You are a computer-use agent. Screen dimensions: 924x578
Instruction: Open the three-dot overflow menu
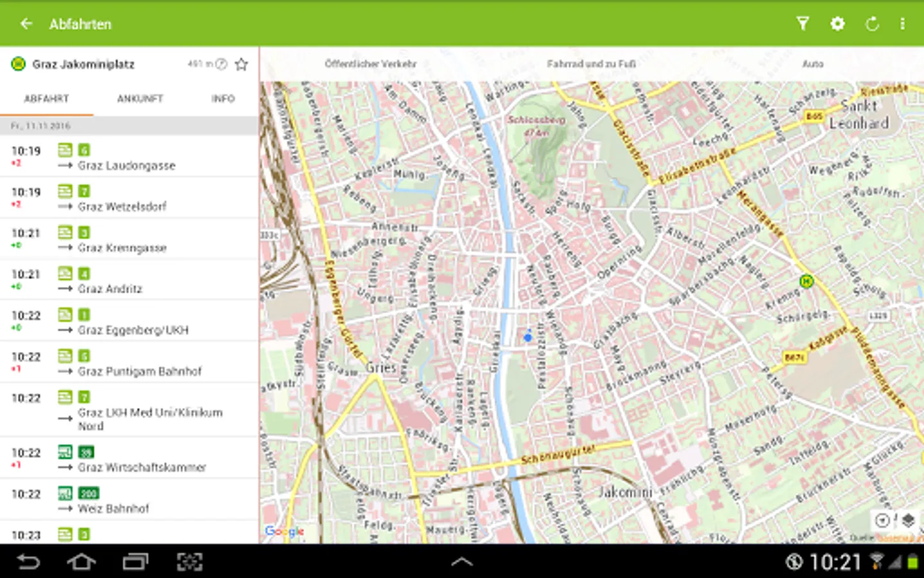click(x=902, y=24)
